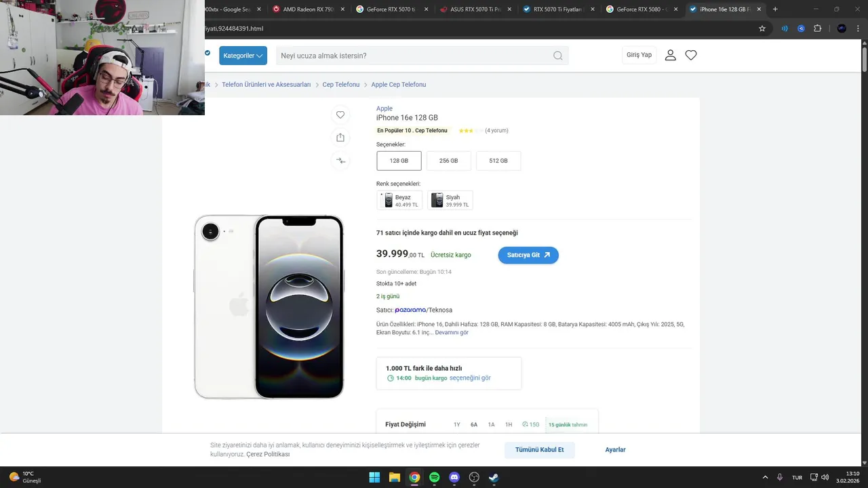Switch to ASUS RTX 5070 Ti tab
Image resolution: width=868 pixels, height=488 pixels.
coord(476,9)
